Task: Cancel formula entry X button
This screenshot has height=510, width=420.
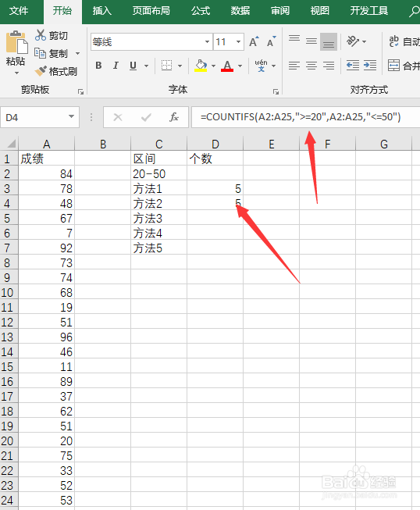Action: pyautogui.click(x=118, y=117)
